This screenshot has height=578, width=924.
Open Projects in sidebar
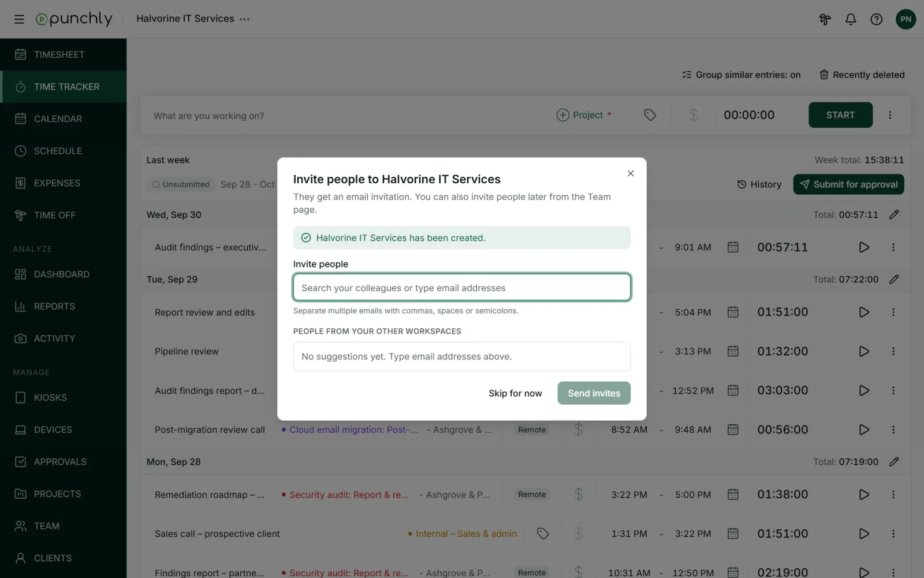pos(63,494)
